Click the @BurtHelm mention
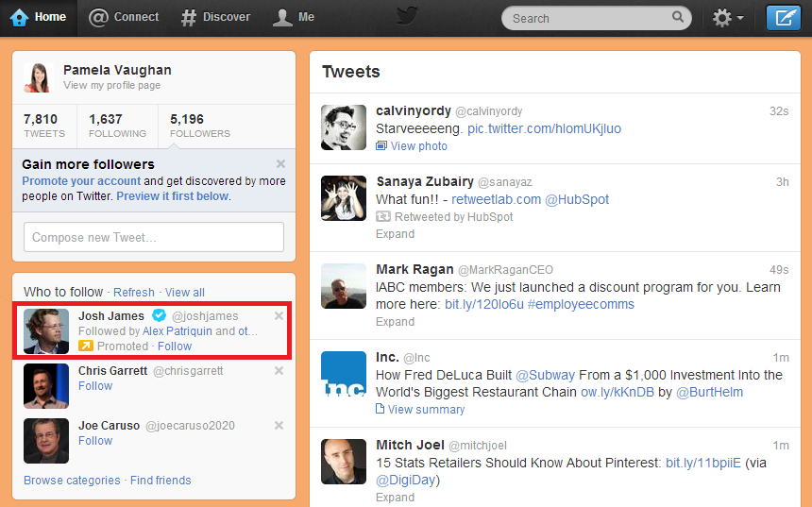Image resolution: width=812 pixels, height=507 pixels. click(709, 393)
